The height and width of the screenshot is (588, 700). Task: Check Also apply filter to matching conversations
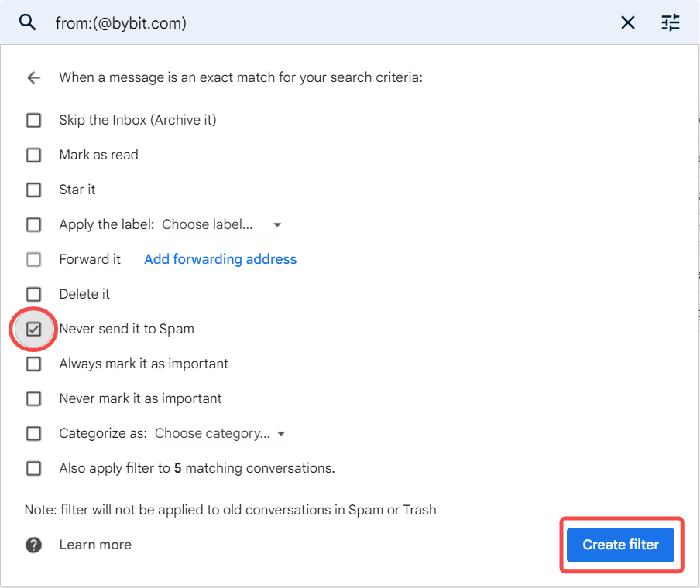coord(33,468)
